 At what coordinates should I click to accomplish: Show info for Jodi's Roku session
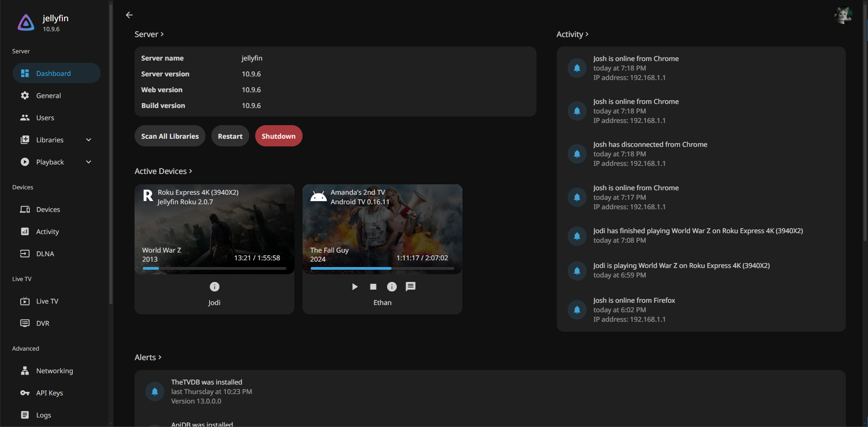tap(215, 286)
